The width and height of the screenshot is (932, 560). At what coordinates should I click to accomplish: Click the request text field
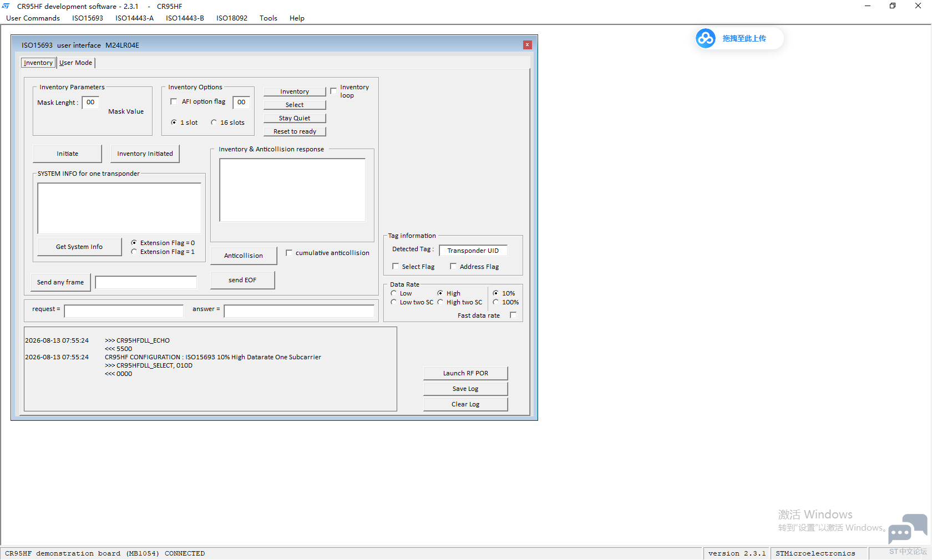124,311
